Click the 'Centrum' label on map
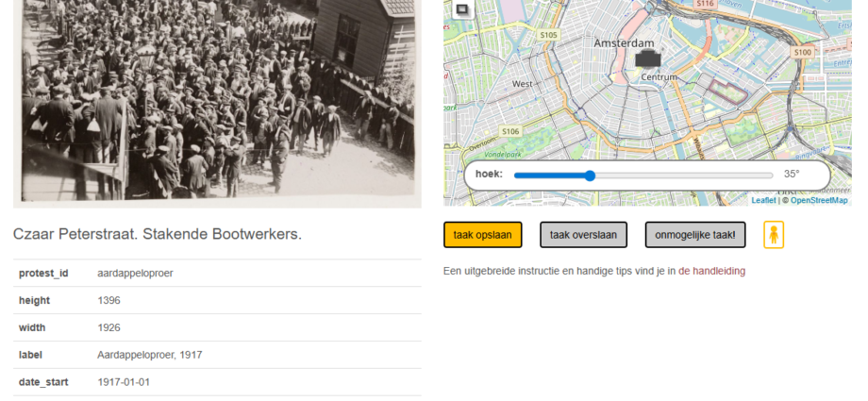The image size is (868, 401). coord(659,77)
